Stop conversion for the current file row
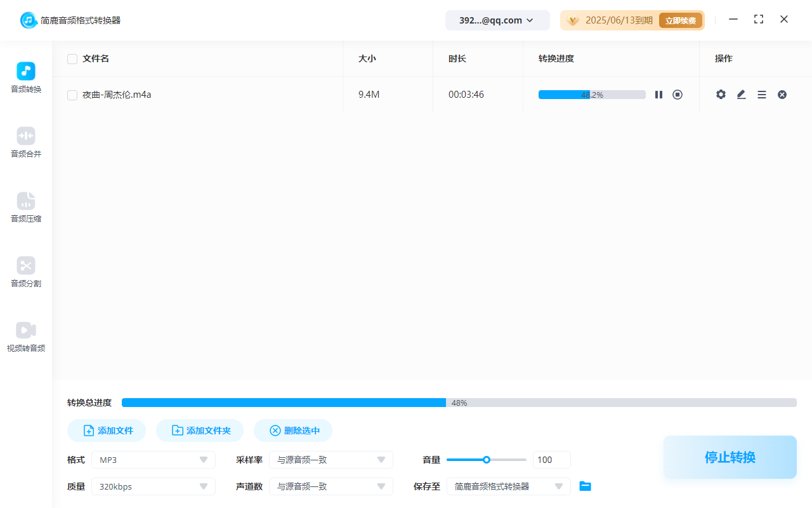Screen dimensions: 812x508 678,94
